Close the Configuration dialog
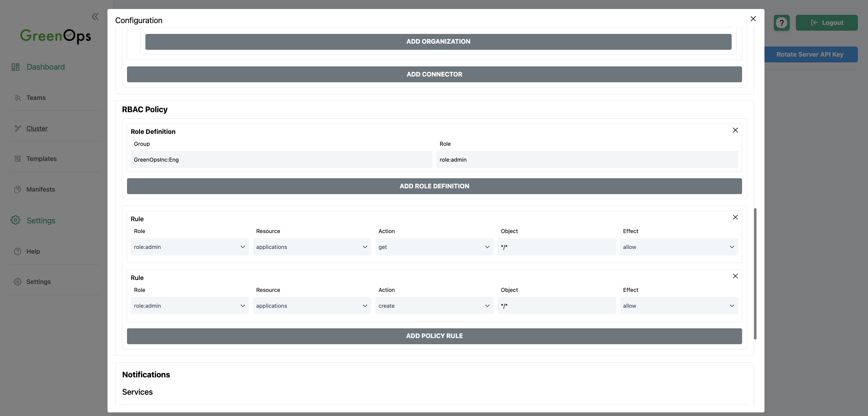This screenshot has height=416, width=868. [x=753, y=19]
